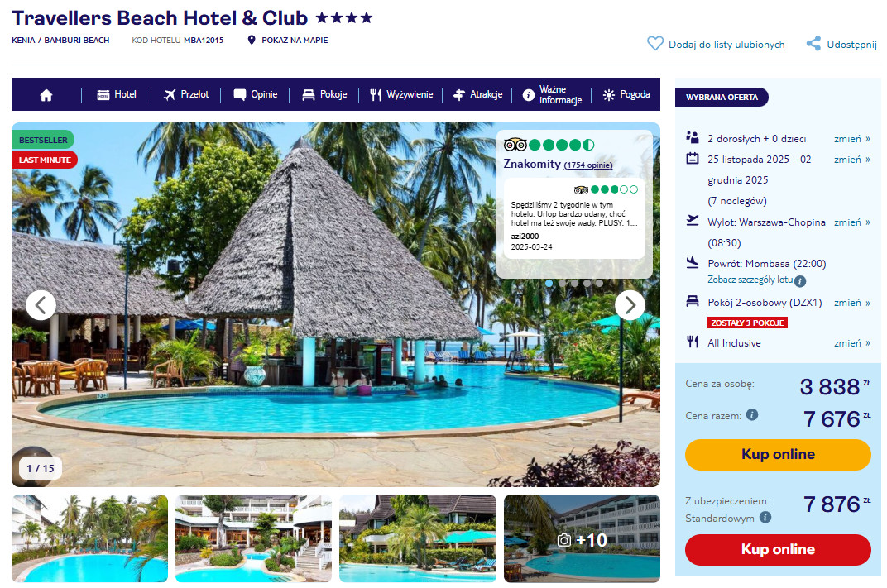Screen dimensions: 887x588
Task: Open the Wyżywienie tab
Action: pos(401,94)
